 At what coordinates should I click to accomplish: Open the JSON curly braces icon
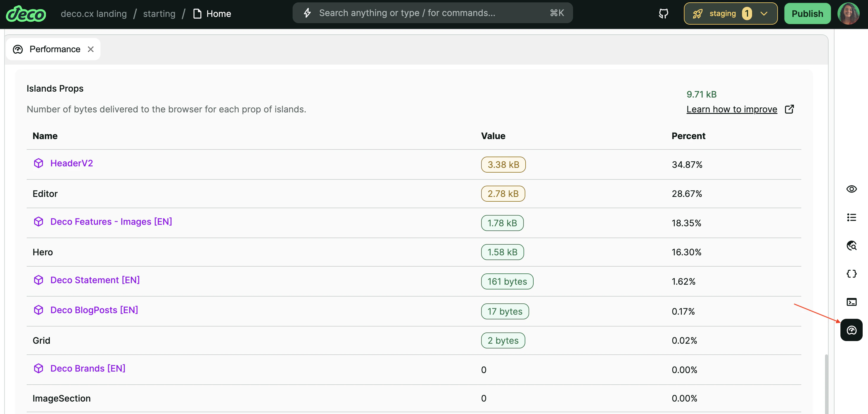851,273
